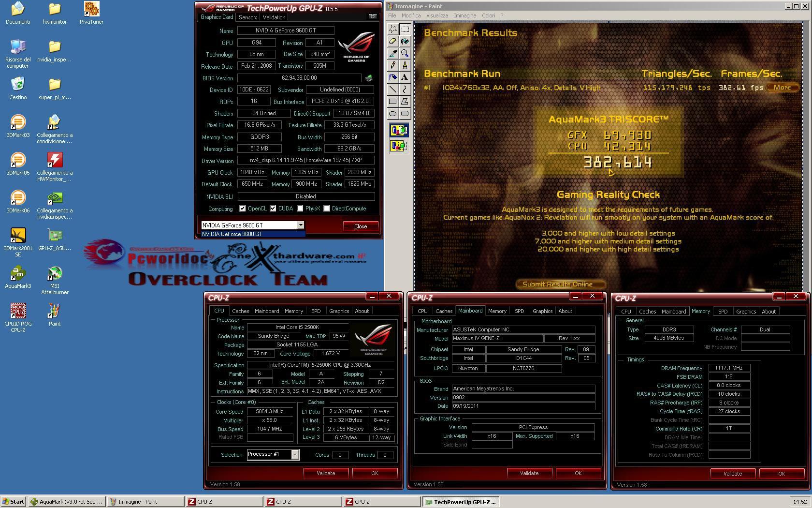Click the GPU-Z screenshot camera icon
This screenshot has height=508, width=812.
click(x=372, y=16)
